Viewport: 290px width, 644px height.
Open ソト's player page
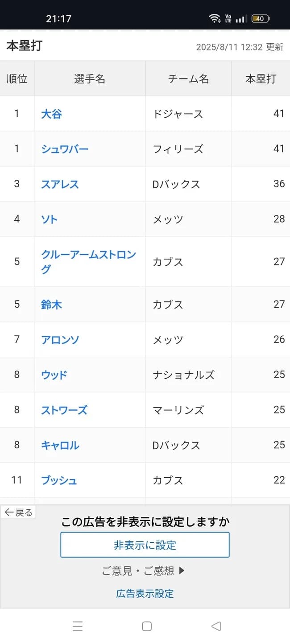pyautogui.click(x=49, y=219)
